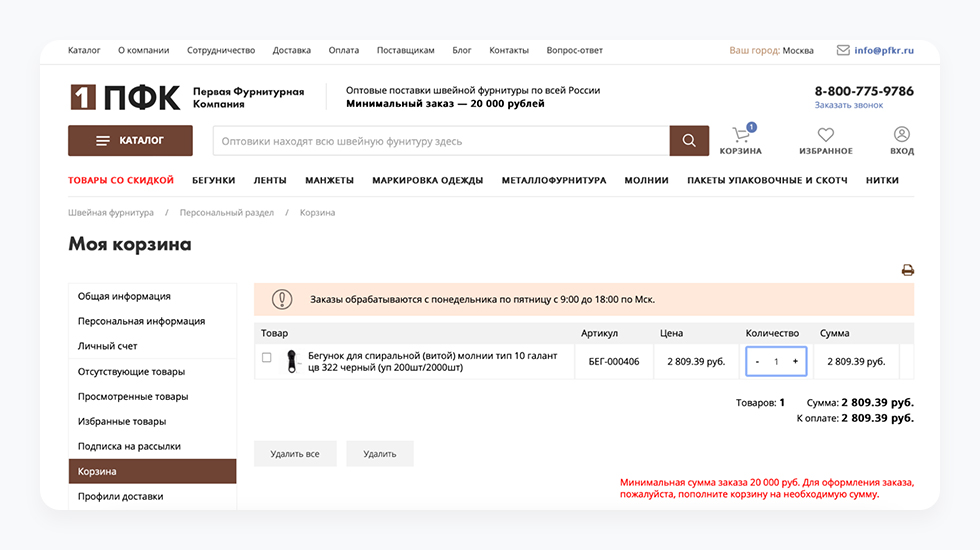Click the Товар column header

274,333
